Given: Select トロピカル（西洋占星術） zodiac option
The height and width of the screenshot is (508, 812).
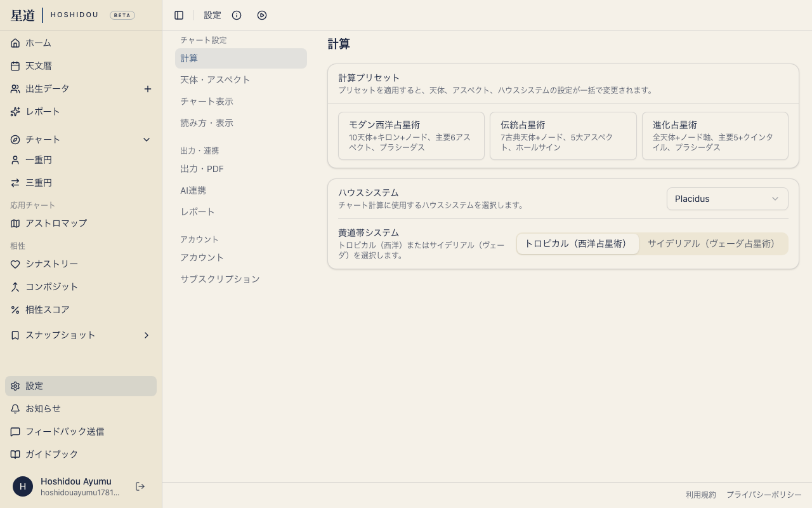Looking at the screenshot, I should pos(577,244).
